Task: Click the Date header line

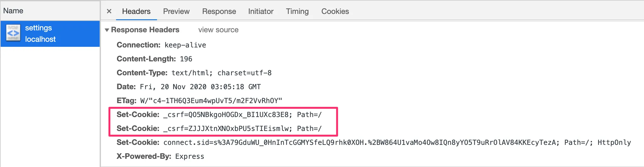Action: [189, 87]
